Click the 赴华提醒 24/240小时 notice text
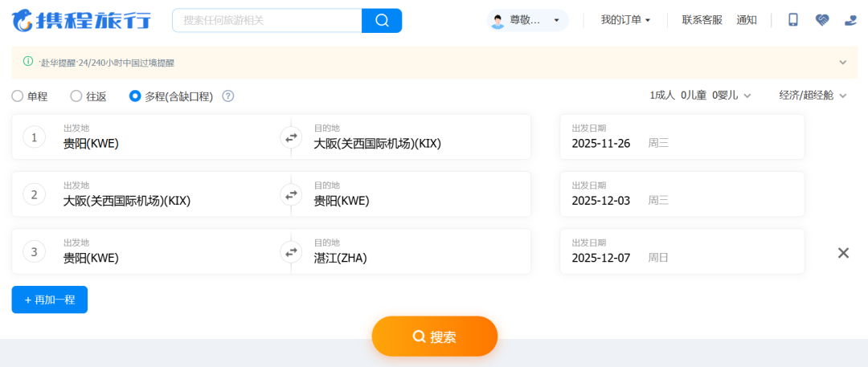This screenshot has height=367, width=868. (x=106, y=63)
